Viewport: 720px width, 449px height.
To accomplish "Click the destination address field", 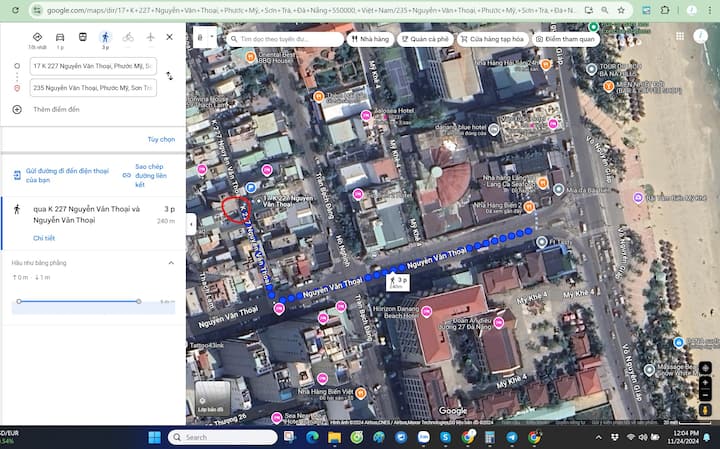I will tap(93, 87).
